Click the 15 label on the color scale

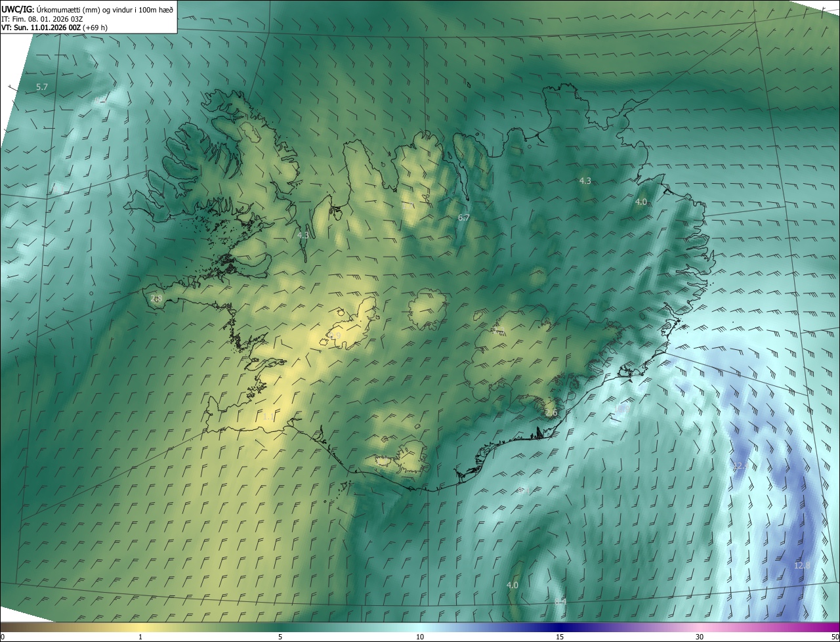click(x=560, y=637)
